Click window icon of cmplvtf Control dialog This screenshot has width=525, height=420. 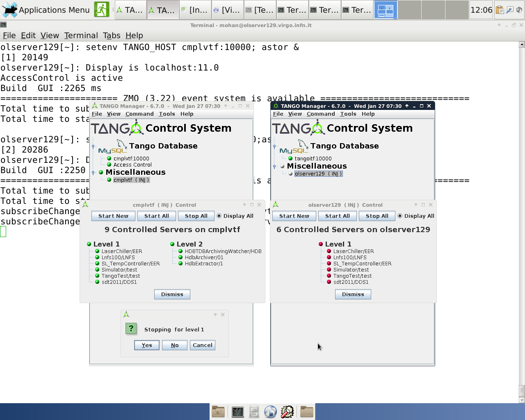pos(85,204)
